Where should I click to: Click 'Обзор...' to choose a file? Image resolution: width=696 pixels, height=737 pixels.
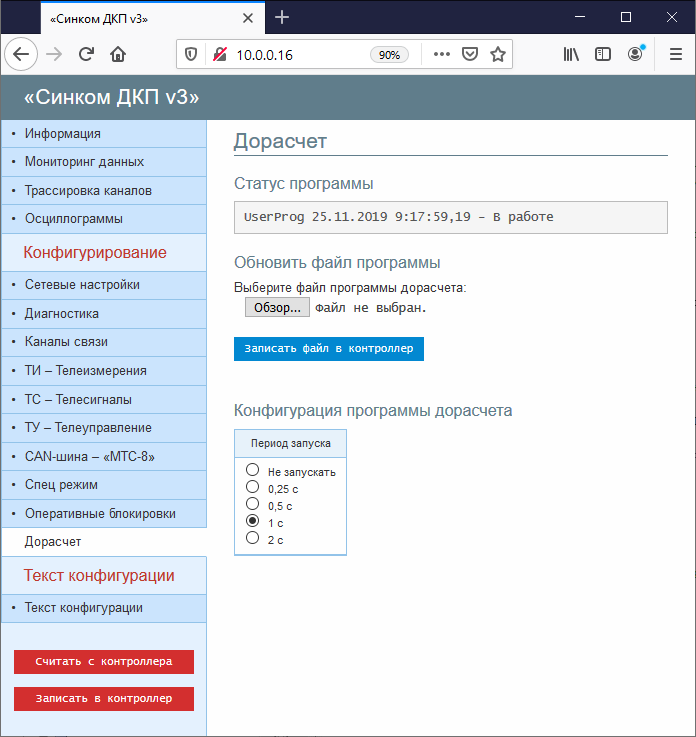click(x=277, y=308)
